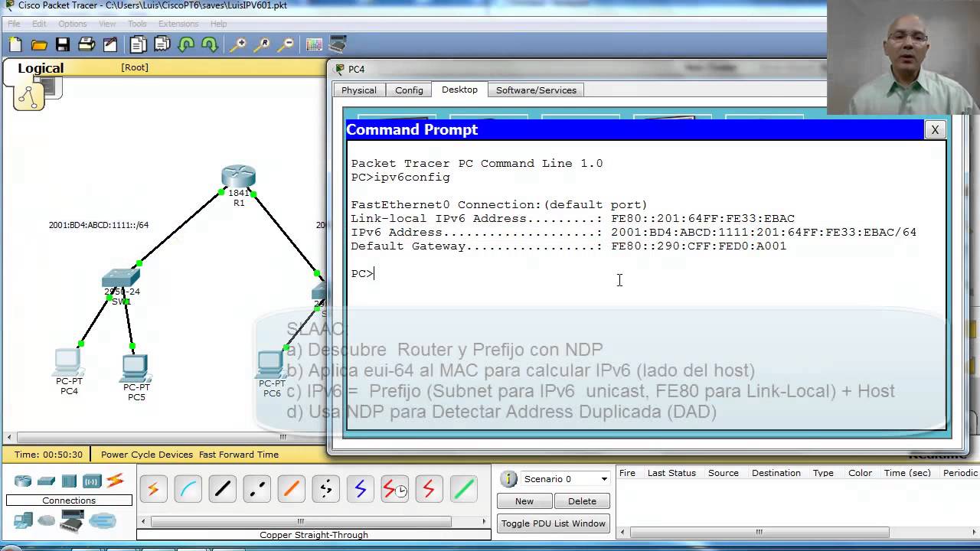
Task: Zoom in with the magnifier plus icon
Action: coord(238,45)
